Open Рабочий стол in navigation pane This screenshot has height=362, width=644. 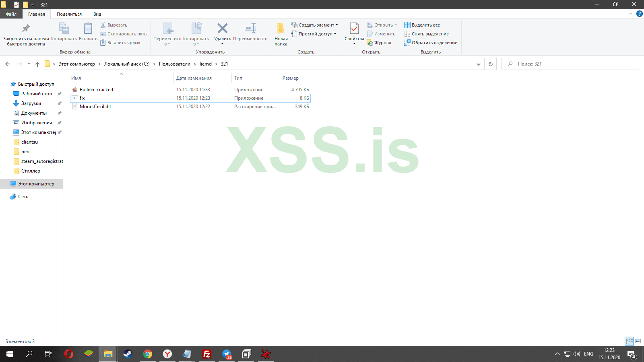point(36,94)
